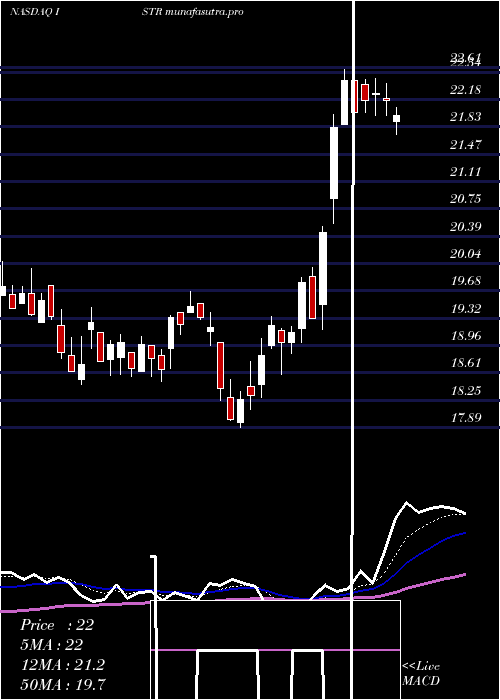Click the 'NASDAQ I' header text
Image resolution: width=500 pixels, height=700 pixels.
pos(35,12)
